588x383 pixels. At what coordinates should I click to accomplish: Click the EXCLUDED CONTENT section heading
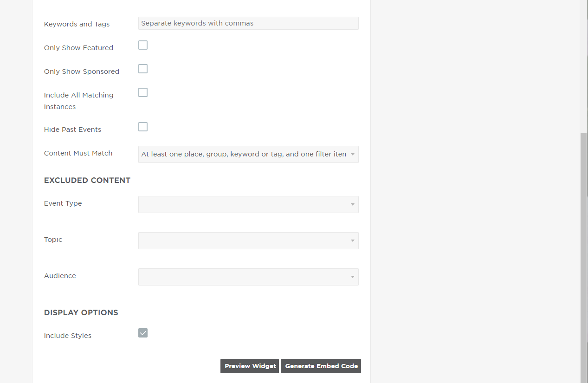[x=87, y=180]
